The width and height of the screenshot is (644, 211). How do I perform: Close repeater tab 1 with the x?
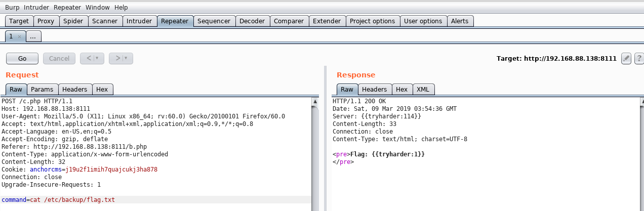19,37
